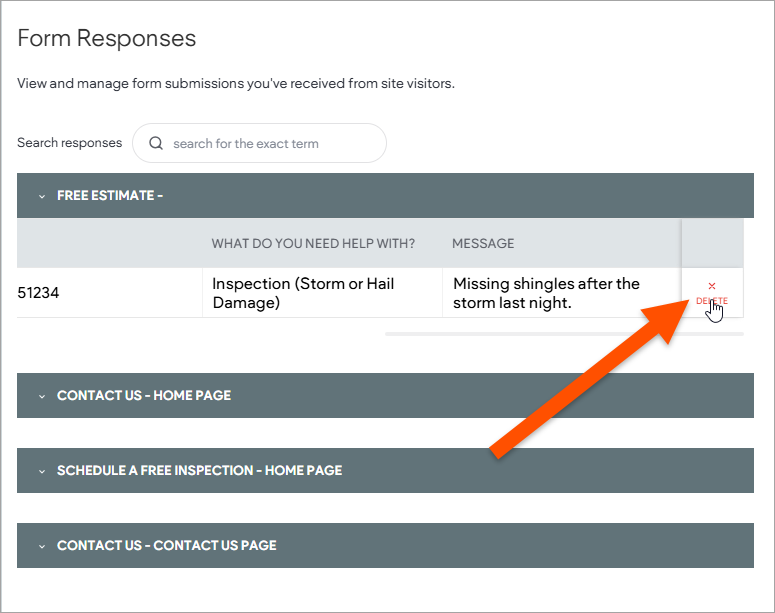The height and width of the screenshot is (613, 775).
Task: Click the 'What do you need help with?' column header
Action: pos(313,243)
